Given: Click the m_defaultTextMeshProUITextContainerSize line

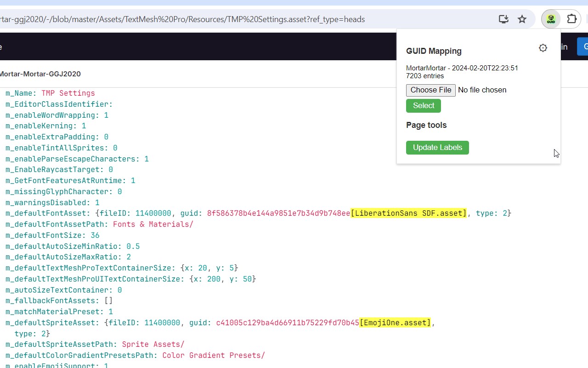Looking at the screenshot, I should 131,279.
